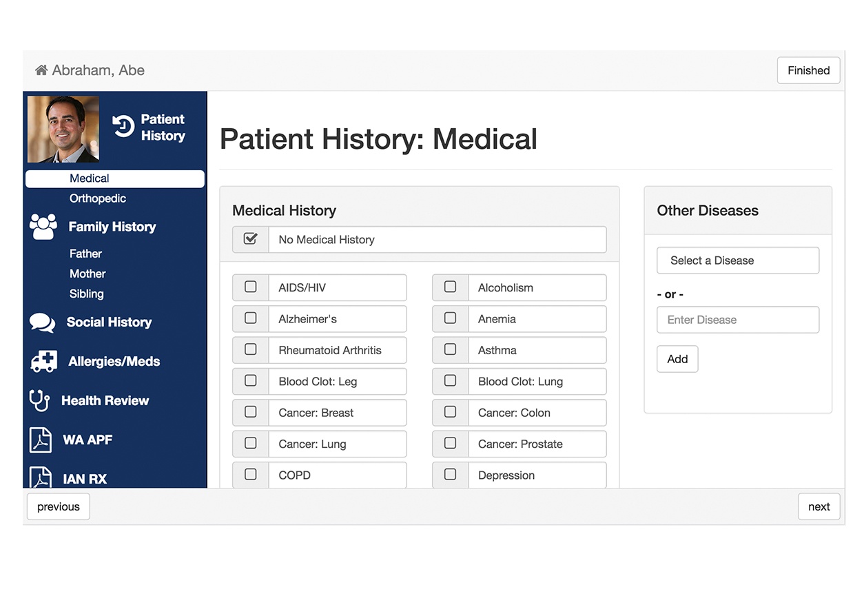864x616 pixels.
Task: Open the Health Review section label
Action: (105, 400)
